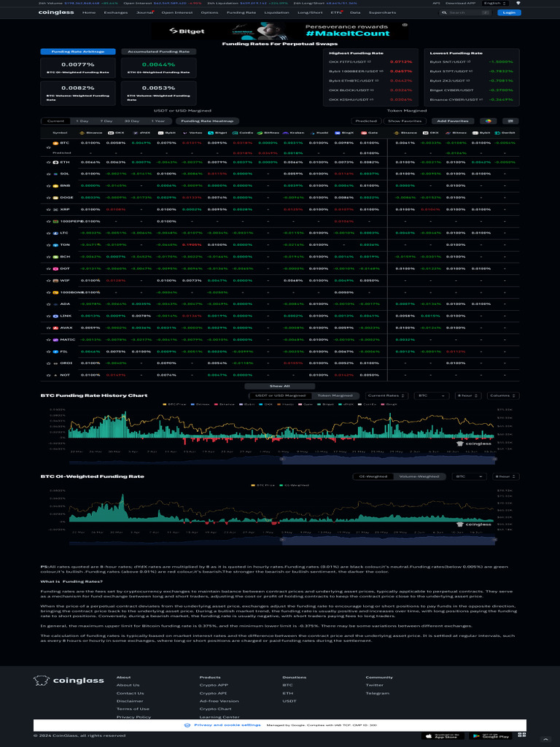Focus the Search input field
This screenshot has height=747, width=560.
pyautogui.click(x=464, y=12)
